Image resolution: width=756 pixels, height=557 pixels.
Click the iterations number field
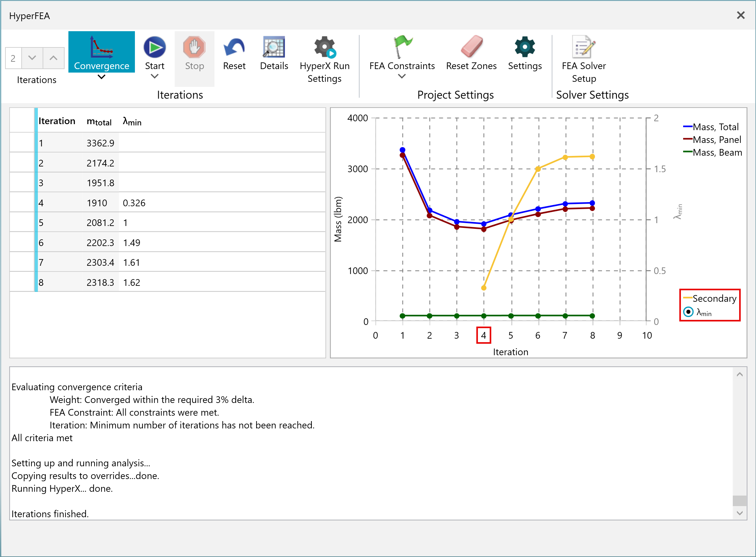click(13, 58)
